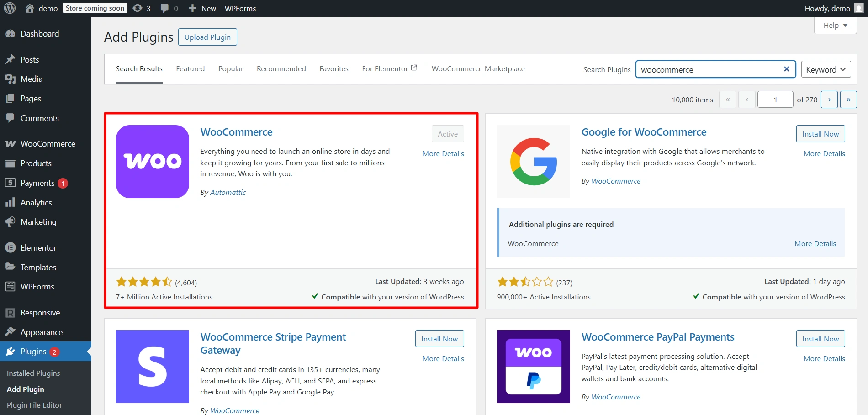Click the Appearance brush icon in sidebar
The width and height of the screenshot is (868, 415).
(x=10, y=332)
